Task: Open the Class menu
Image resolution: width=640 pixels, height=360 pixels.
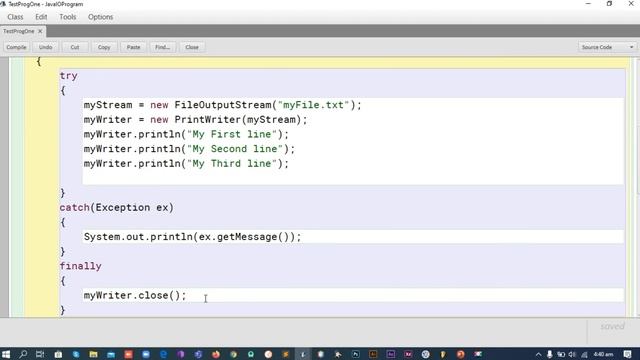Action: tap(15, 17)
